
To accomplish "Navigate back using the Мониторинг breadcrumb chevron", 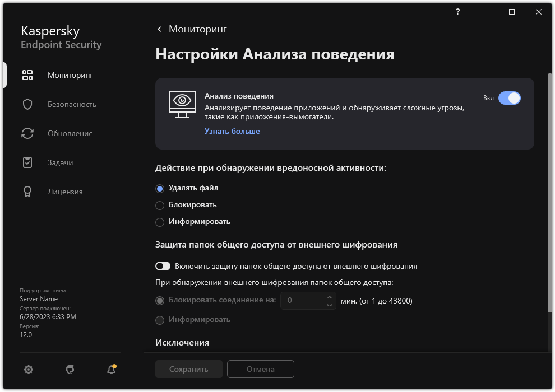I will click(159, 29).
